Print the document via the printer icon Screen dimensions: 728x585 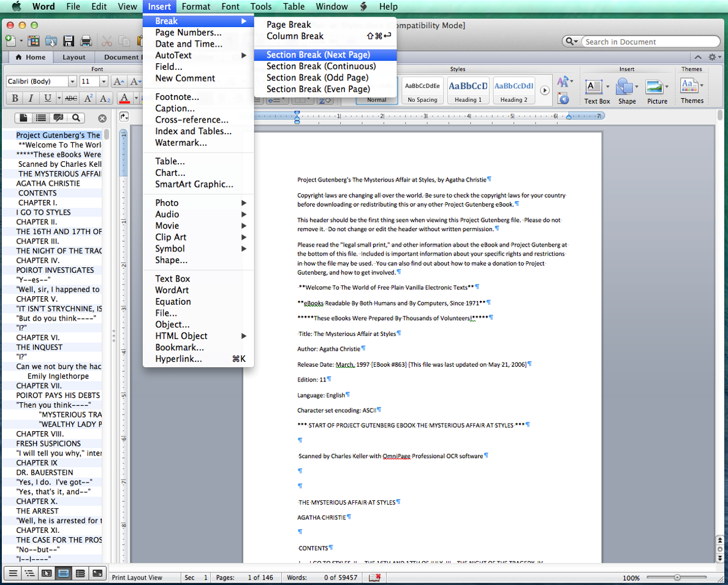tap(86, 42)
